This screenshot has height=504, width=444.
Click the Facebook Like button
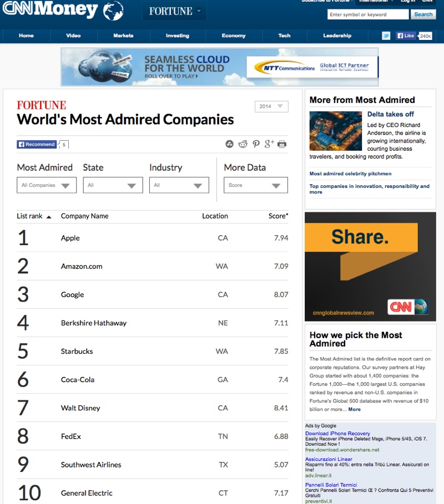coord(406,35)
